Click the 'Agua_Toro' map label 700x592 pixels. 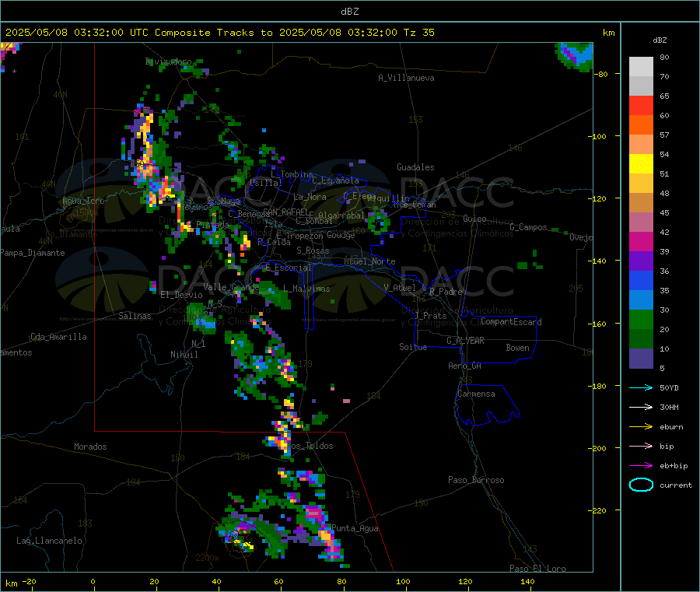point(83,201)
